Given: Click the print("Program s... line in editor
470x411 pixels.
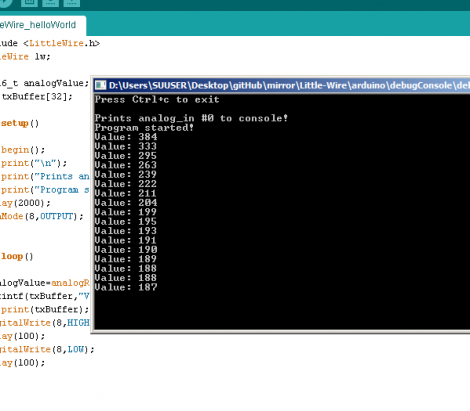Looking at the screenshot, I should pos(45,190).
